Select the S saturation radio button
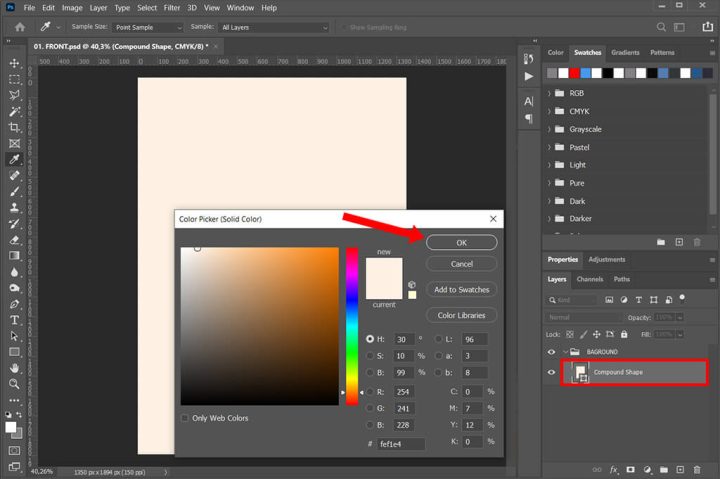Viewport: 720px width, 479px height. [x=370, y=356]
